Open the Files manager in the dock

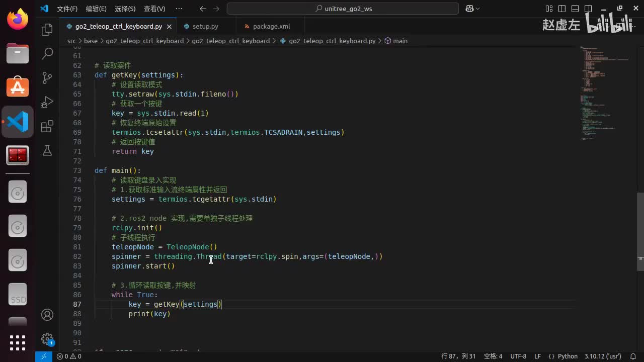[x=18, y=53]
